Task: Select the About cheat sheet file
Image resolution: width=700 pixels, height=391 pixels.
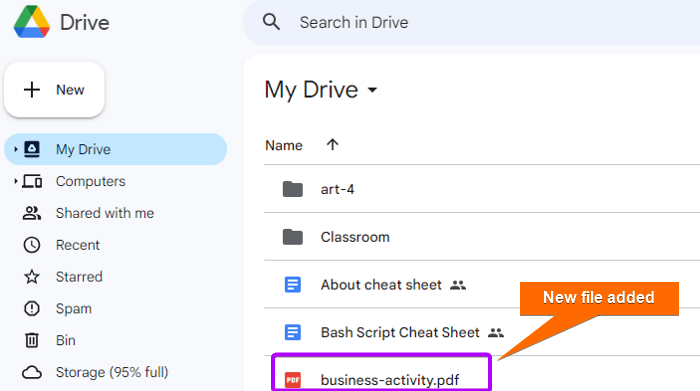Action: (x=381, y=285)
